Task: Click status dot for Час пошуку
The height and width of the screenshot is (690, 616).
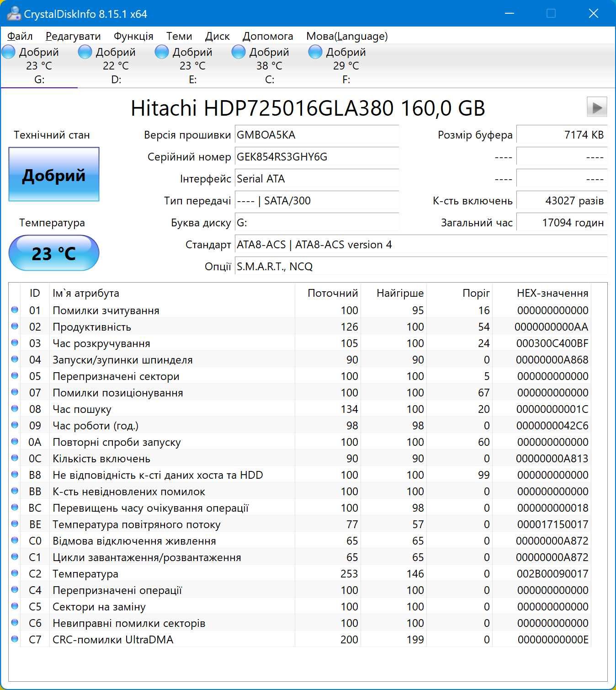Action: coord(15,408)
